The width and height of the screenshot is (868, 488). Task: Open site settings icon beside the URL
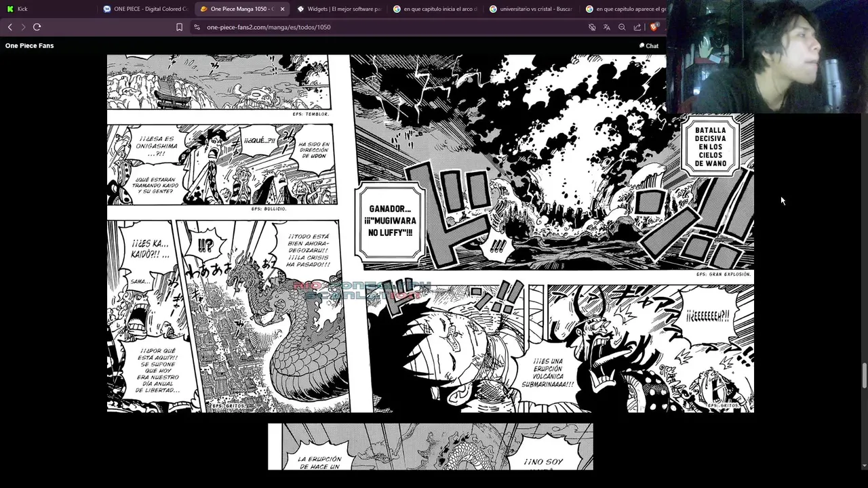coord(197,27)
